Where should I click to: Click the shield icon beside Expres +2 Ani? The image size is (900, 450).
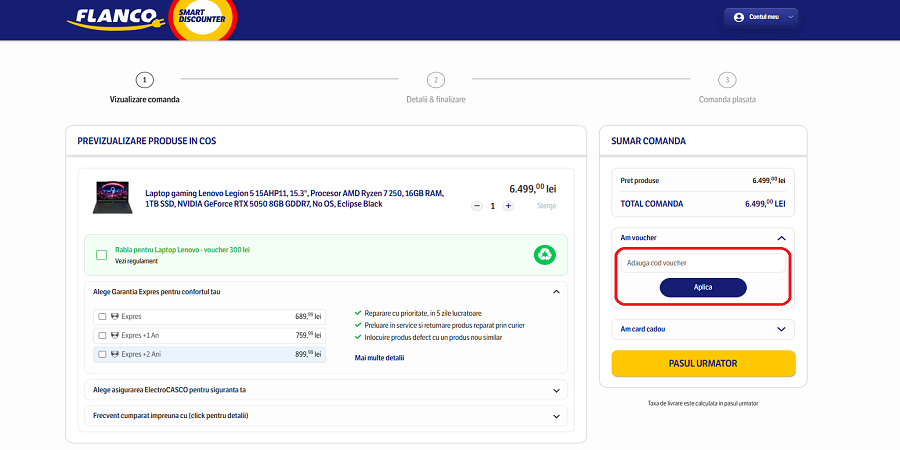pos(114,354)
